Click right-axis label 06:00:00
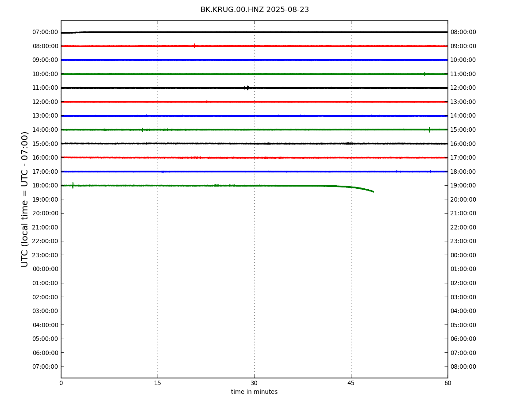 [463, 339]
